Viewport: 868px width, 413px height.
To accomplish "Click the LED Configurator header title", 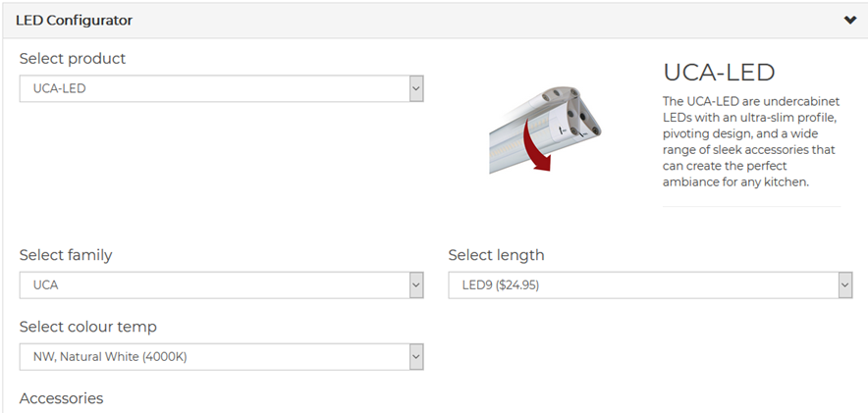I will [74, 21].
